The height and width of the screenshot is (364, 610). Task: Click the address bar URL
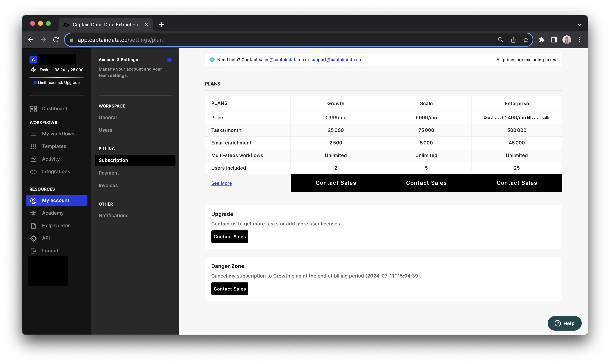pyautogui.click(x=120, y=40)
